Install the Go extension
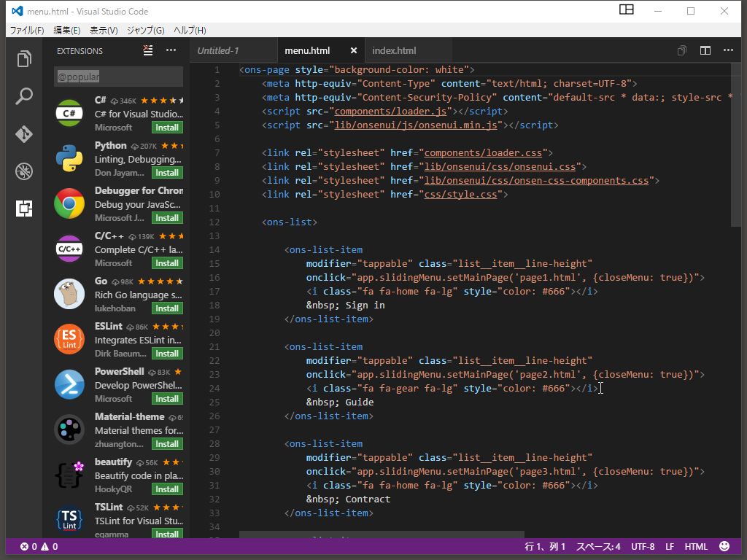 [x=167, y=308]
